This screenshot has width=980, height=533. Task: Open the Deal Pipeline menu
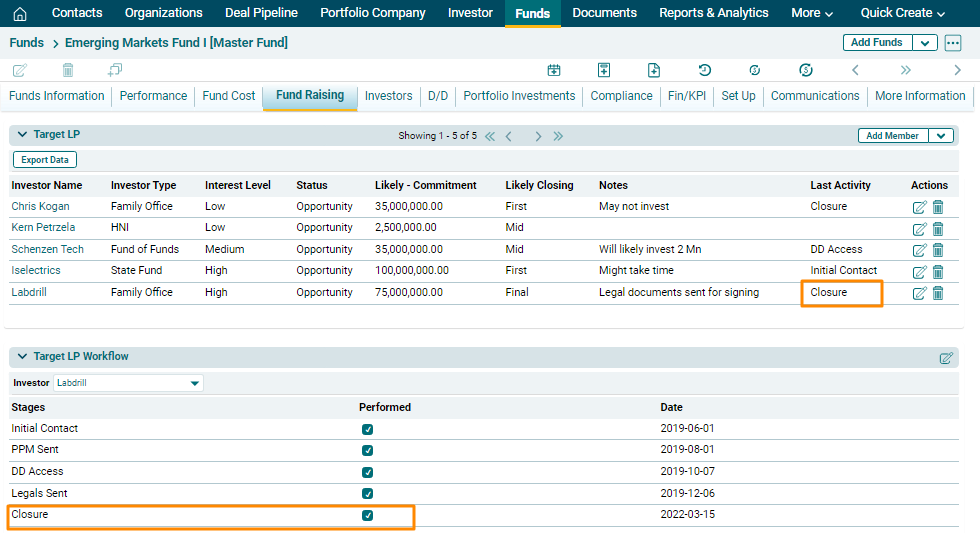[259, 13]
